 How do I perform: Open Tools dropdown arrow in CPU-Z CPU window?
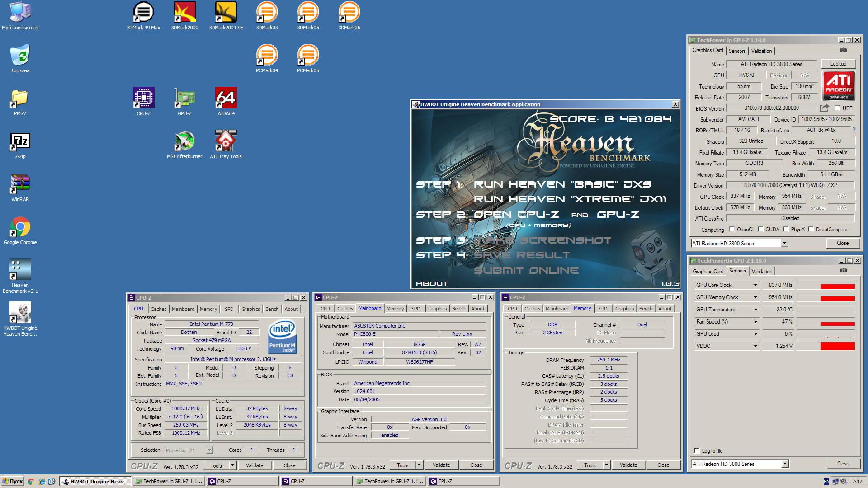click(x=232, y=465)
